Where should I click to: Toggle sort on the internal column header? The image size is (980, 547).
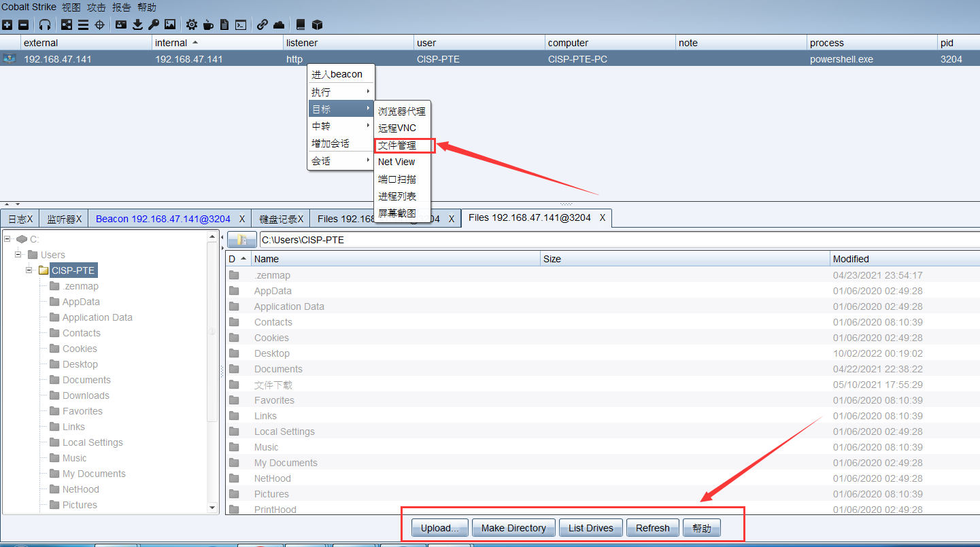(x=218, y=43)
